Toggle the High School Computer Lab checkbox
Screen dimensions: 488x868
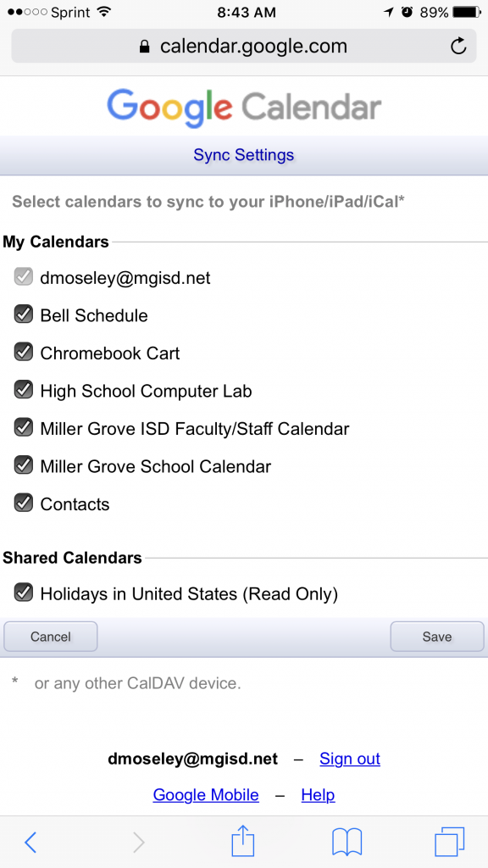[x=23, y=390]
